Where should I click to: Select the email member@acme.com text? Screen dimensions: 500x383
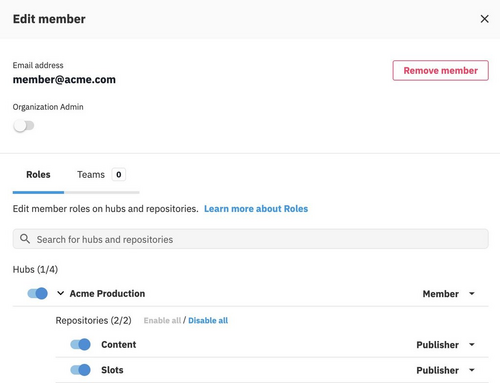click(x=64, y=80)
